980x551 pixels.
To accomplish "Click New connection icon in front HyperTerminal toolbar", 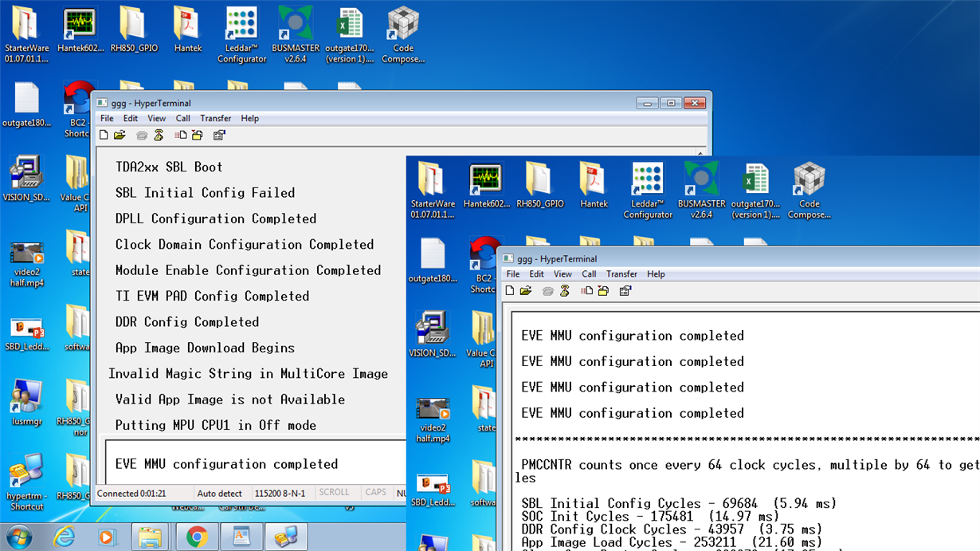I will [510, 291].
